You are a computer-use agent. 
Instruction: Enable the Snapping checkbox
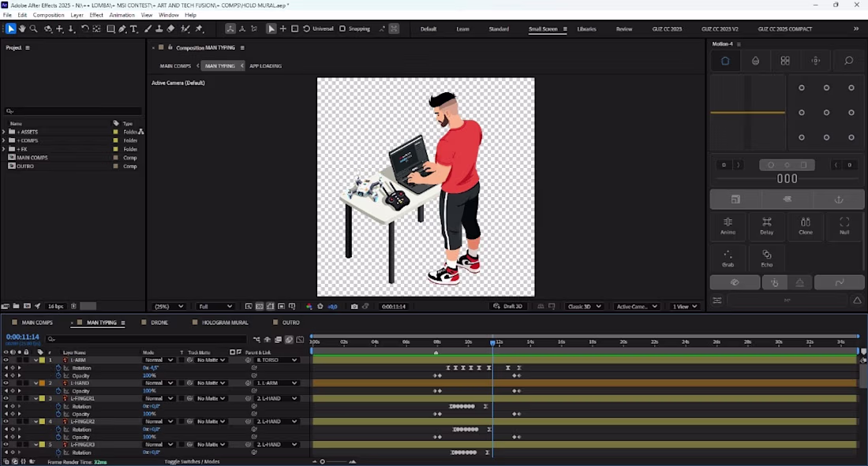click(x=342, y=29)
